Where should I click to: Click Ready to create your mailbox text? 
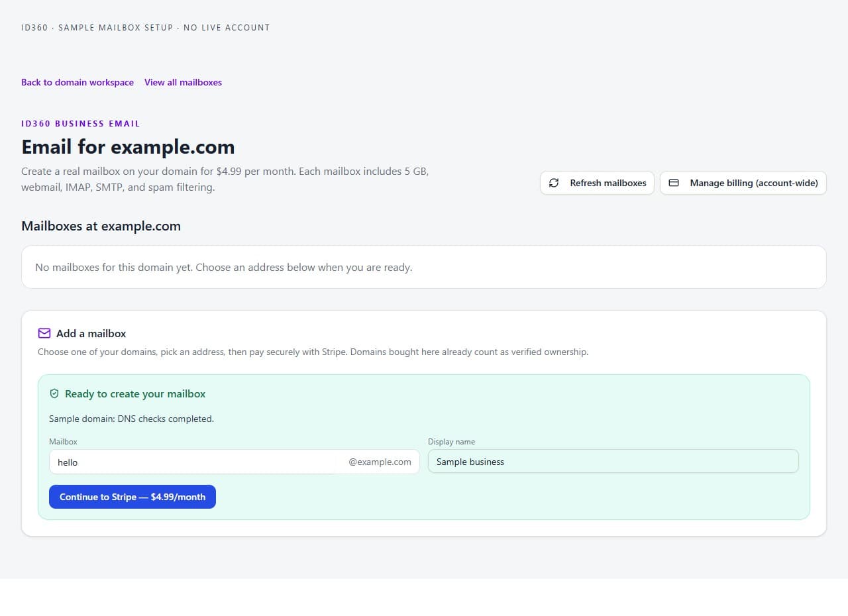(135, 393)
